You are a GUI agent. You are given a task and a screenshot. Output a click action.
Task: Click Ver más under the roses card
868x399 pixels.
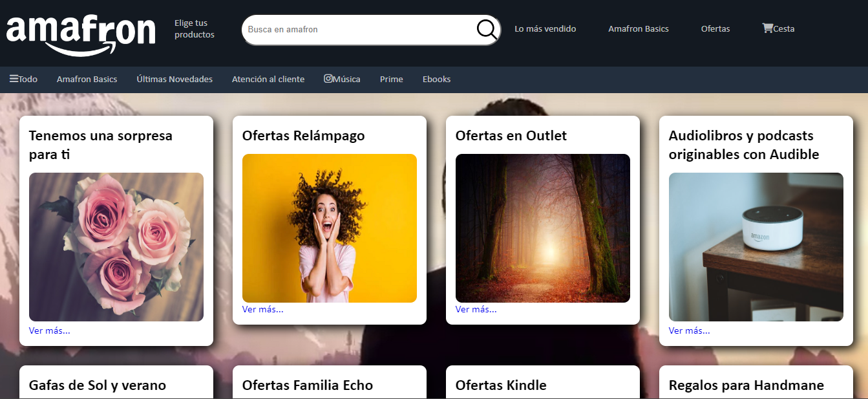49,330
